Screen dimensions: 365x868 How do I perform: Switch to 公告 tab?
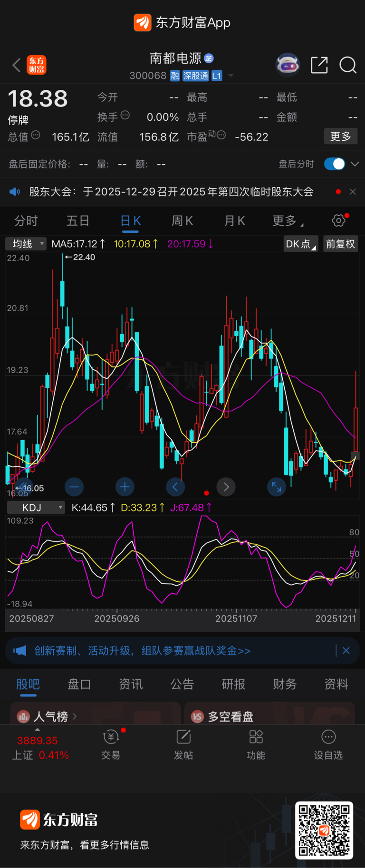coord(182,684)
